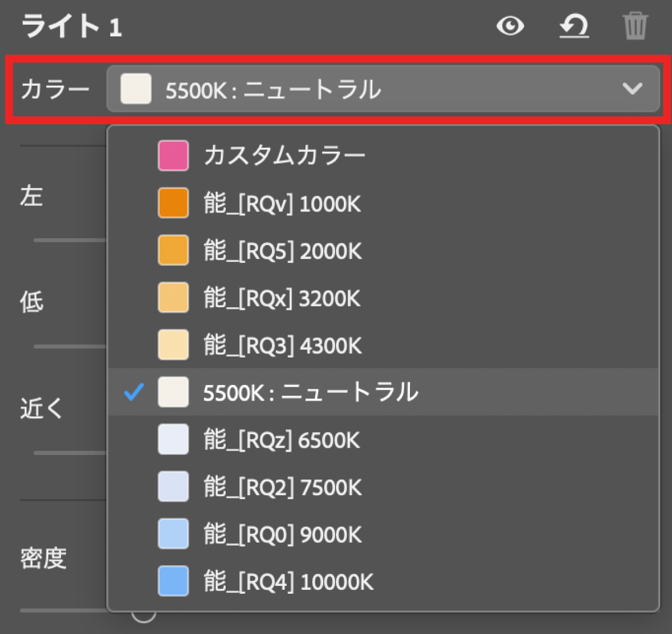Click the swatch inside the カラー dropdown field
Image resolution: width=672 pixels, height=634 pixels.
136,89
